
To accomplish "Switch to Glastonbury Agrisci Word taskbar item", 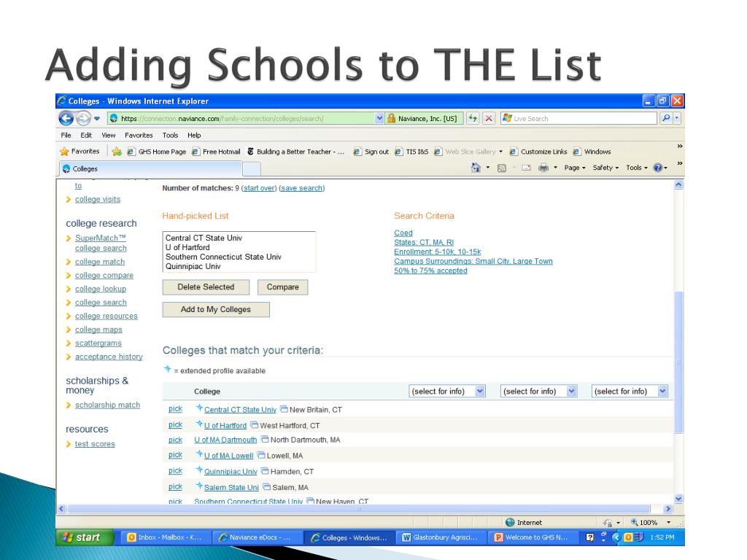I will tap(441, 537).
